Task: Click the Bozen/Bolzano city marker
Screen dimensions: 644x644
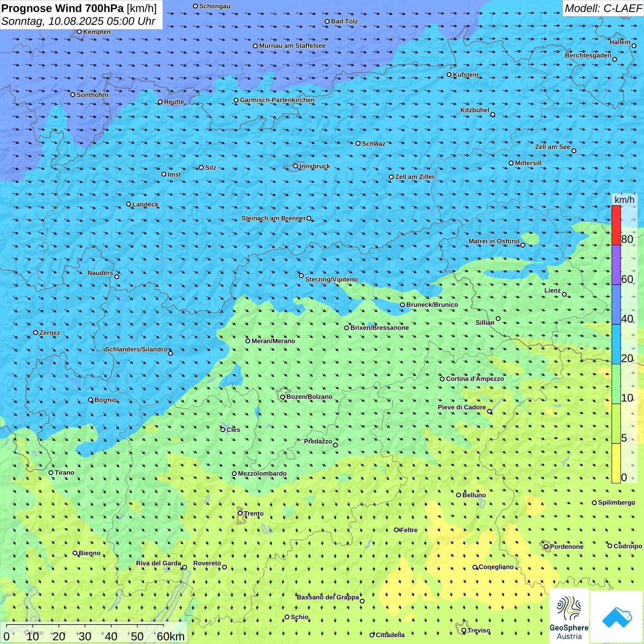Action: [282, 397]
